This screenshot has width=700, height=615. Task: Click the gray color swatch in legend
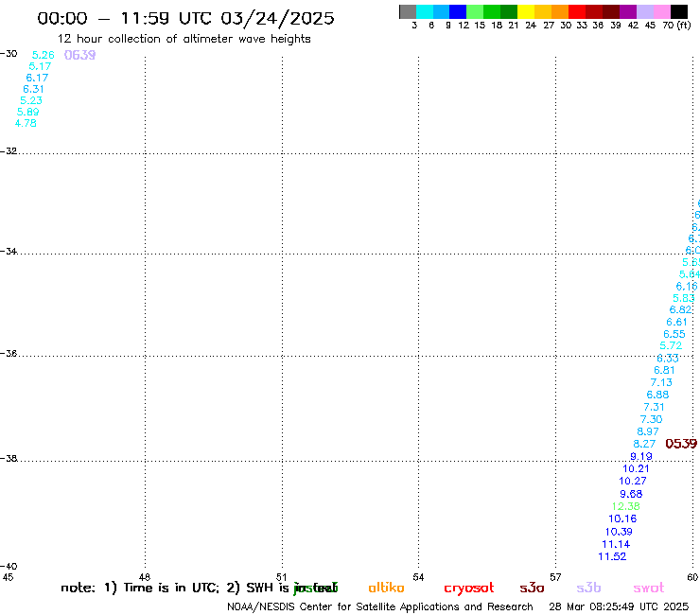408,11
